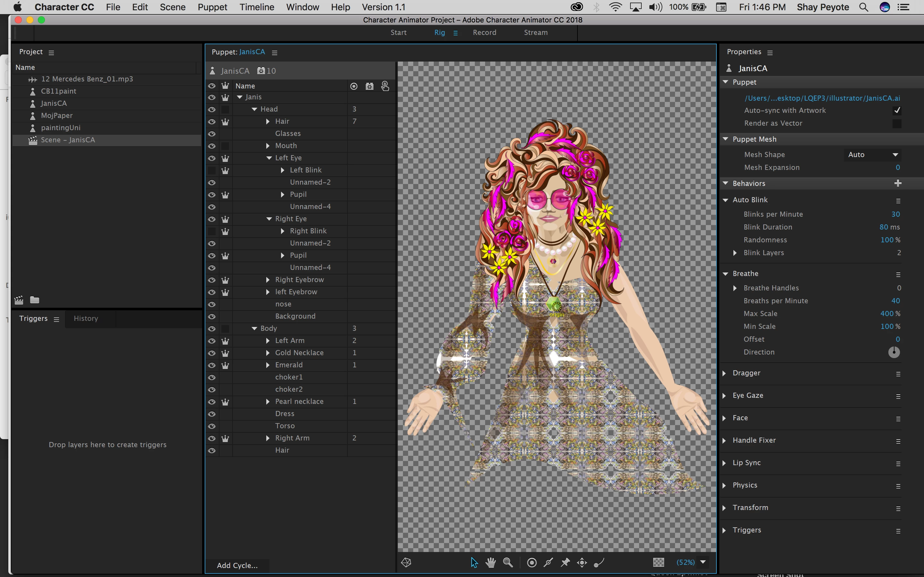Toggle the puppet mesh display icon
The width and height of the screenshot is (924, 577).
click(406, 562)
